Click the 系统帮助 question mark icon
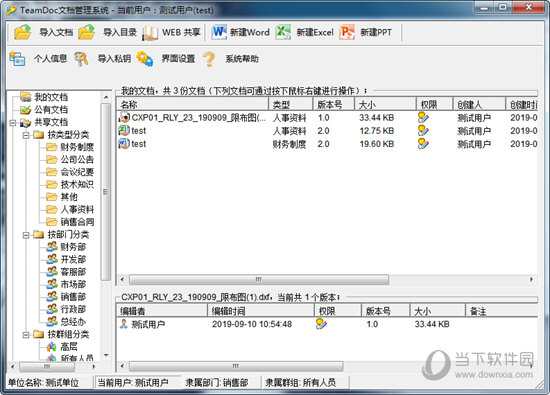Screen dimensions: 550x395 pos(209,59)
